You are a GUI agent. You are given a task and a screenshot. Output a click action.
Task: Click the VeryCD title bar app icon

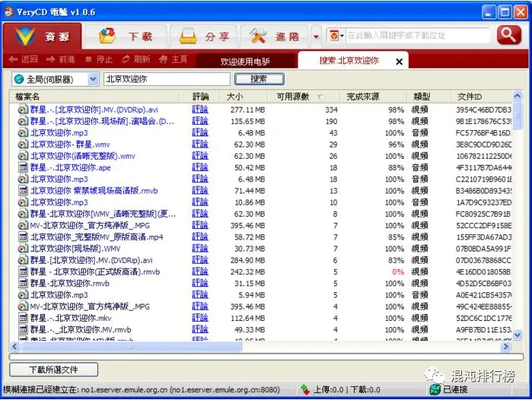(x=9, y=12)
